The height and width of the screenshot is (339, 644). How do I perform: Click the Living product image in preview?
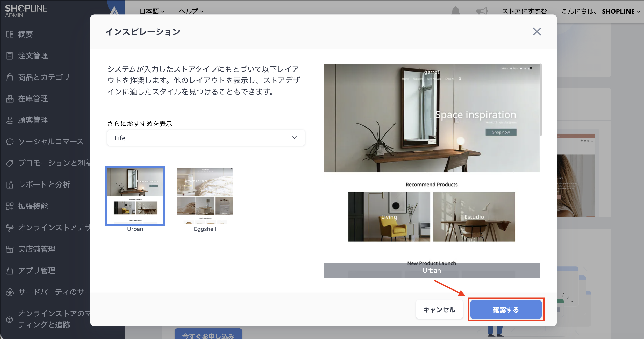coord(389,217)
